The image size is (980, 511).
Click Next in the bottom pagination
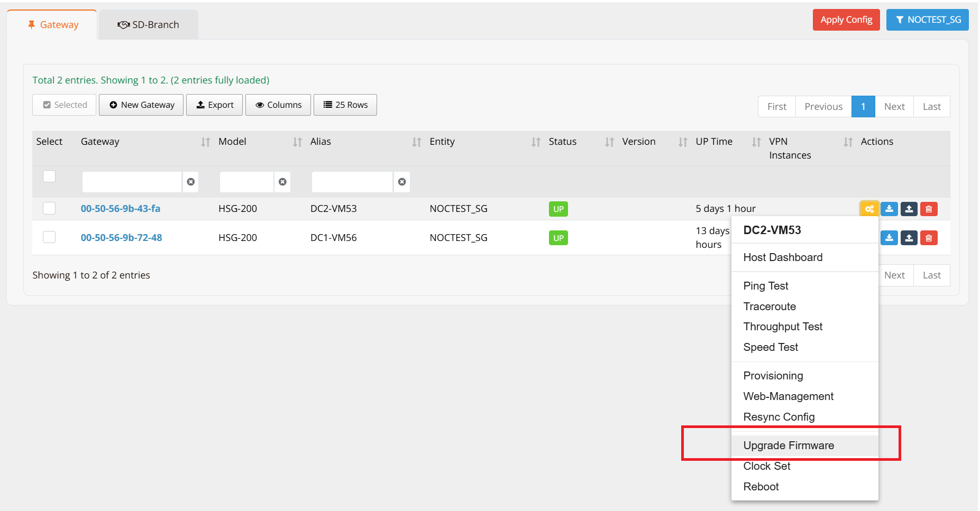coord(895,275)
